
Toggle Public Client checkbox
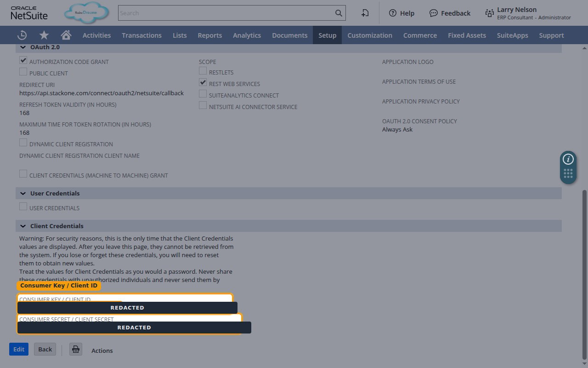tap(23, 72)
